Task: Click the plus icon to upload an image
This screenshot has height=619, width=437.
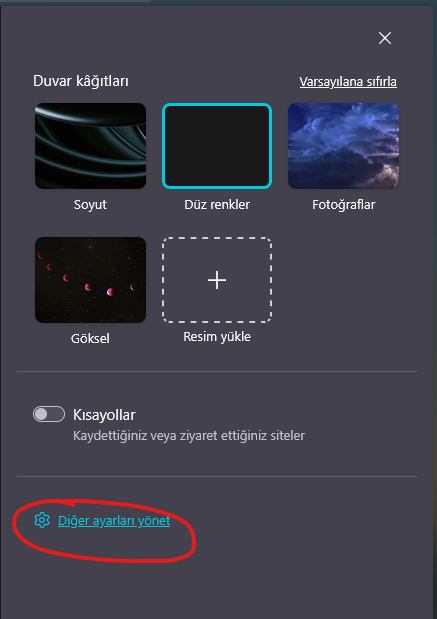Action: click(217, 280)
